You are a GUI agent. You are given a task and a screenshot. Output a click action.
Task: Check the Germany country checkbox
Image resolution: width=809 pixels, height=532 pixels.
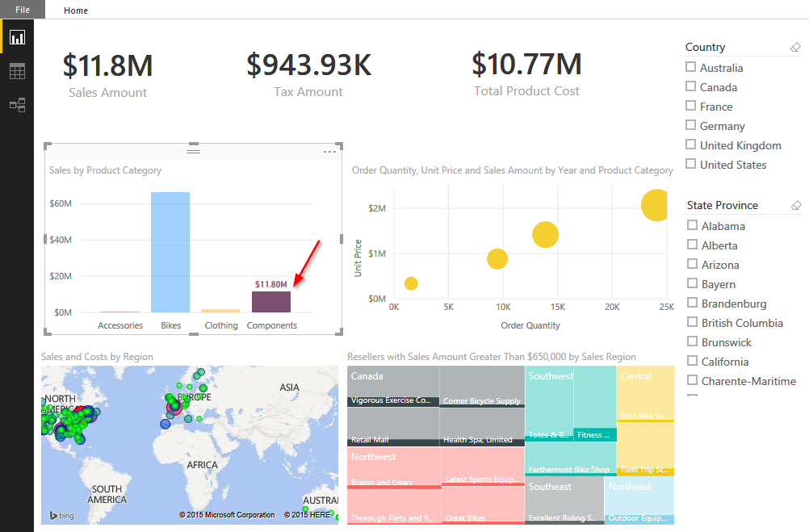point(692,126)
